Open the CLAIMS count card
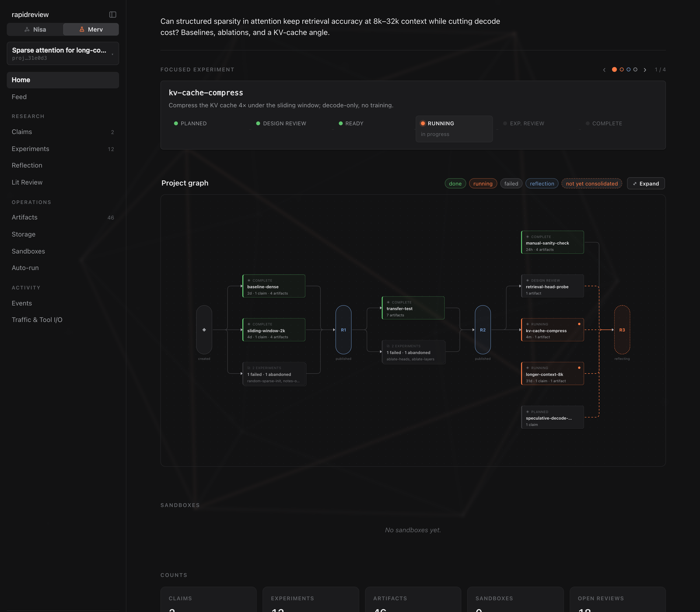Image resolution: width=700 pixels, height=612 pixels. pyautogui.click(x=208, y=599)
